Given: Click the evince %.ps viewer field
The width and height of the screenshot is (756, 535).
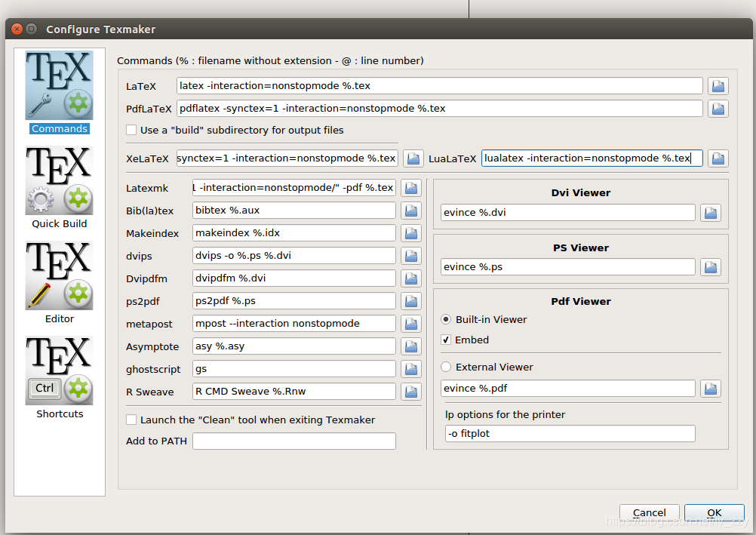Looking at the screenshot, I should click(x=568, y=267).
